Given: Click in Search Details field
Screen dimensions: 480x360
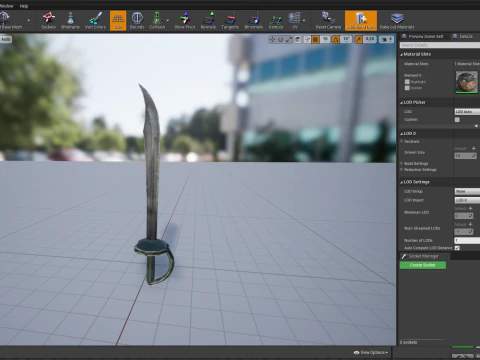Looking at the screenshot, I should (440, 45).
